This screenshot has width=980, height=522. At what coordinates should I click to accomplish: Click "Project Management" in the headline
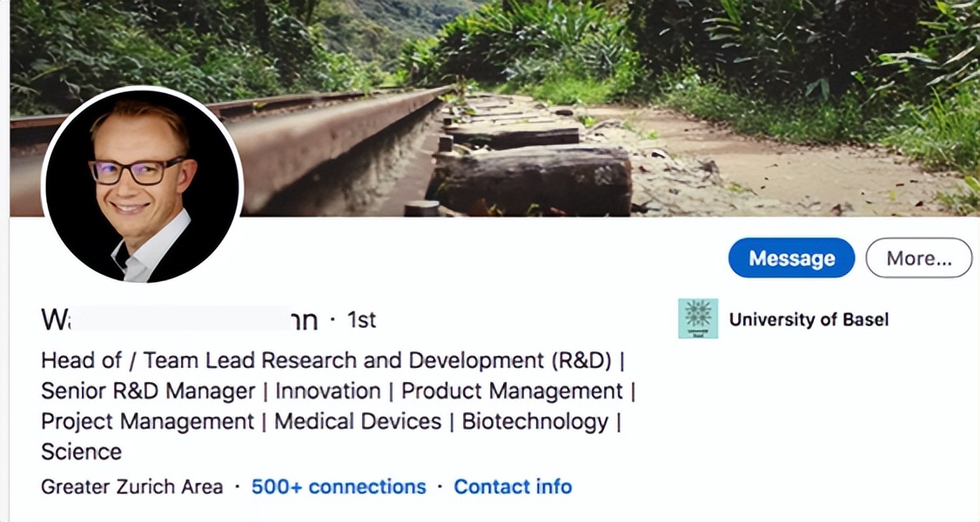pos(148,422)
